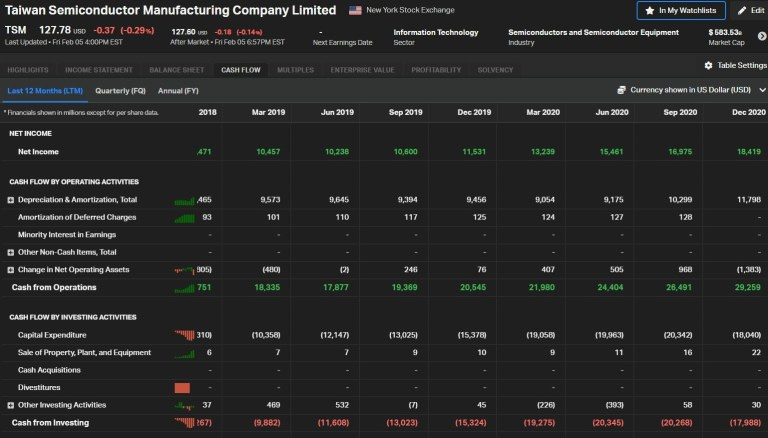Open Table Settings gear icon
This screenshot has height=438, width=768.
click(x=708, y=65)
